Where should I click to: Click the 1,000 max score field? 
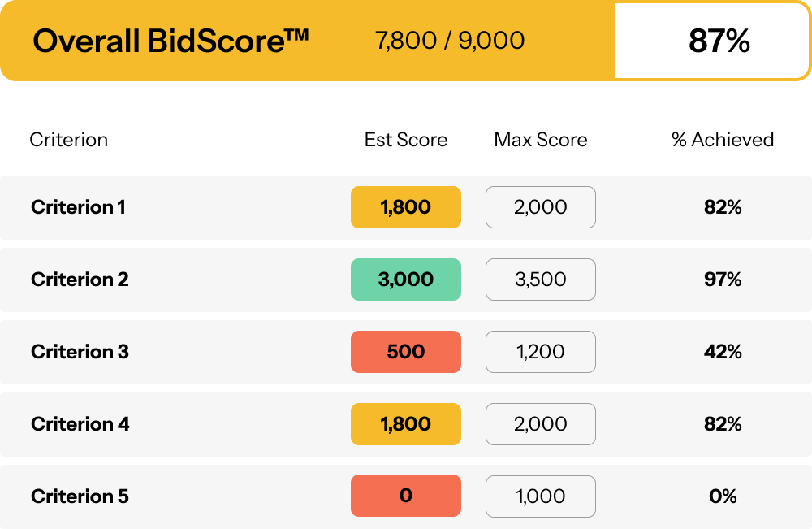541,496
